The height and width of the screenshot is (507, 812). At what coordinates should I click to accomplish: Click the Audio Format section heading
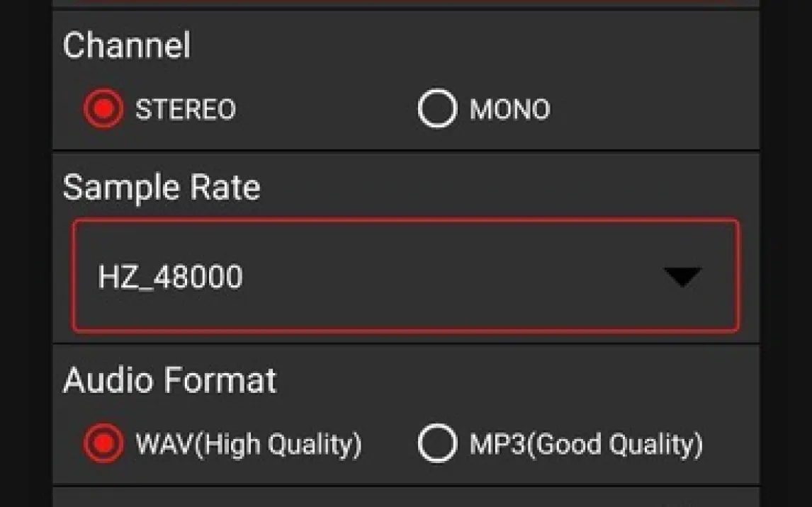(170, 380)
